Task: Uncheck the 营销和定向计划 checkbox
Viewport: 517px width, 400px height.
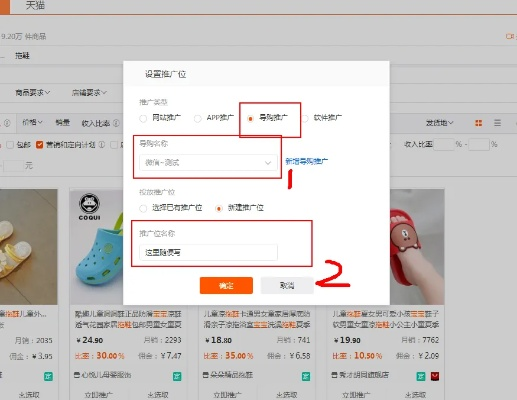Action: 40,145
